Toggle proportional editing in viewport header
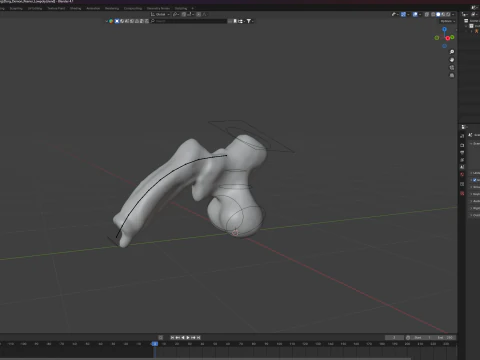Screen dimensions: 480x360 click(198, 14)
